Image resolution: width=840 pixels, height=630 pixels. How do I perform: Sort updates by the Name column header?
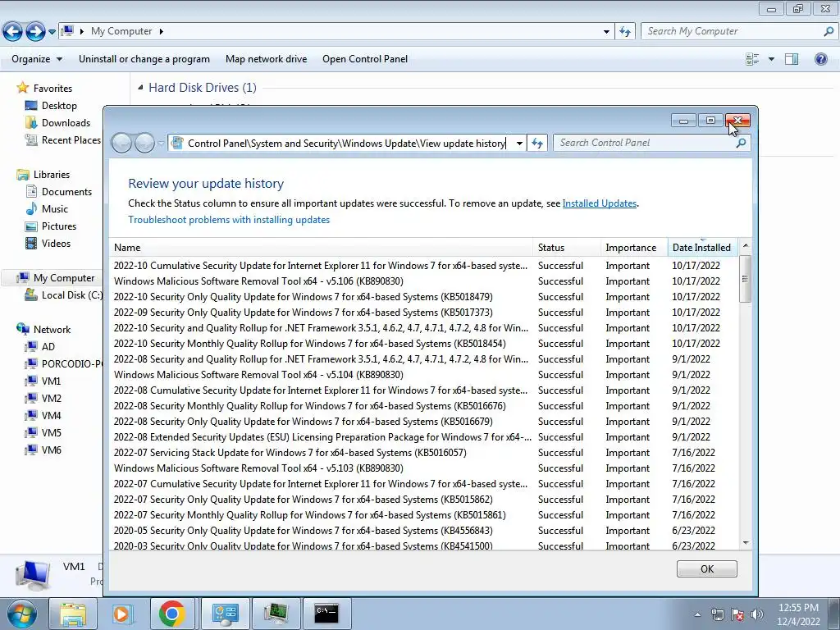pos(321,248)
